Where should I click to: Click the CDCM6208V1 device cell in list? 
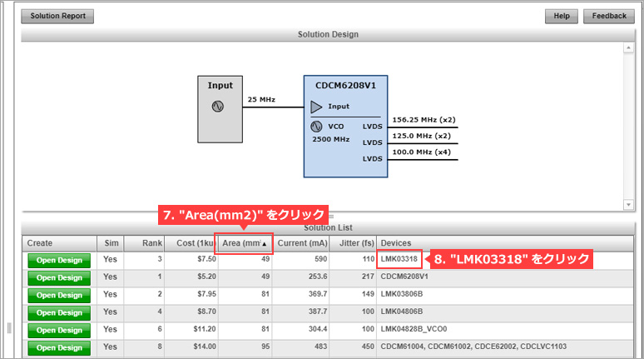tap(404, 277)
